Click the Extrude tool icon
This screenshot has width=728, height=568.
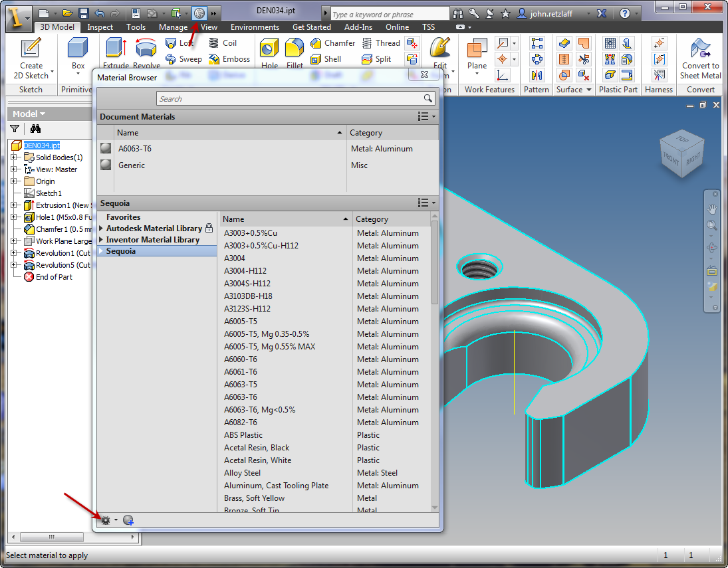(116, 48)
